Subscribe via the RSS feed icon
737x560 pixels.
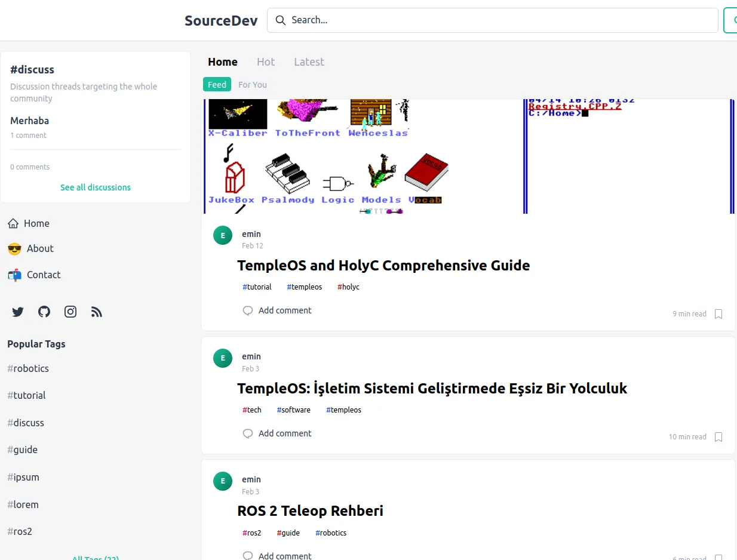pos(96,311)
